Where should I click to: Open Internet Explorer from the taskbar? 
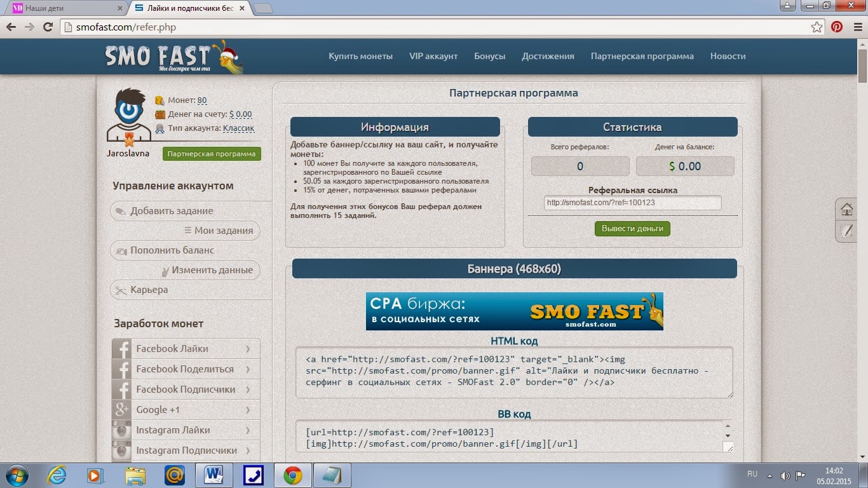[57, 475]
